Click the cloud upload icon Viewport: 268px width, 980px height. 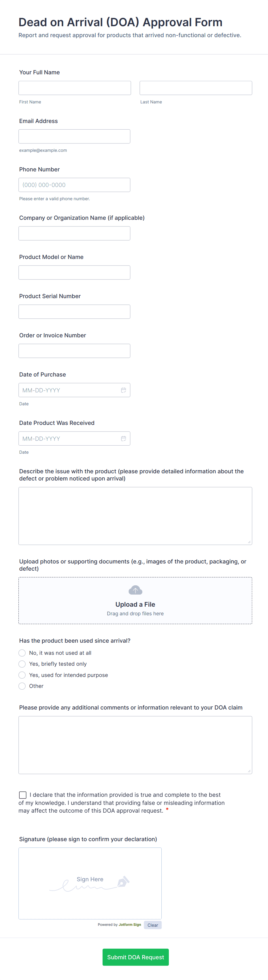click(135, 590)
